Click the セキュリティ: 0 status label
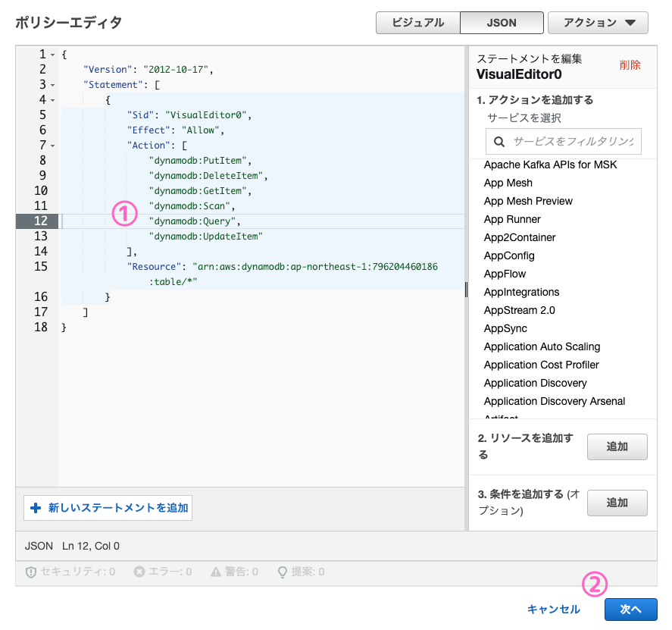 [77, 572]
